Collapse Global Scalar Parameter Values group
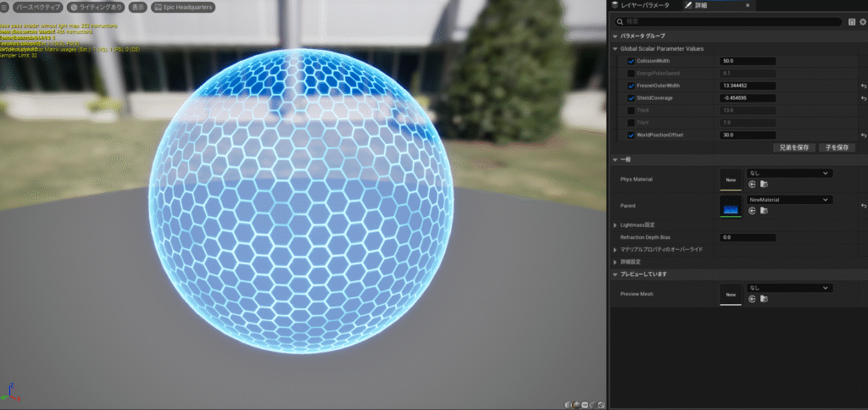 (x=615, y=48)
